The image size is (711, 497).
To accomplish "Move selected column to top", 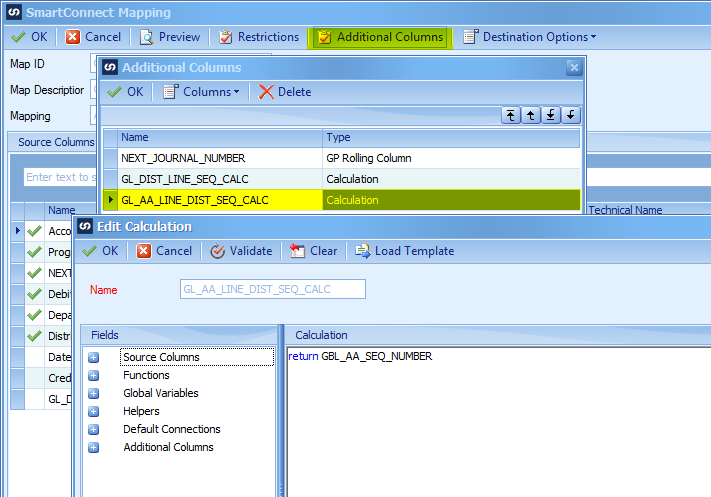I will [x=511, y=115].
